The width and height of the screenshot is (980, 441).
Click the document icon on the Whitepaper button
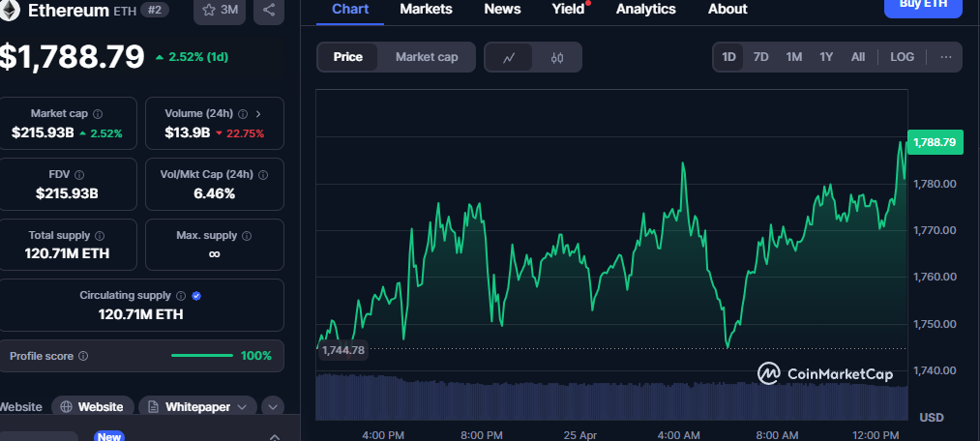tap(153, 407)
